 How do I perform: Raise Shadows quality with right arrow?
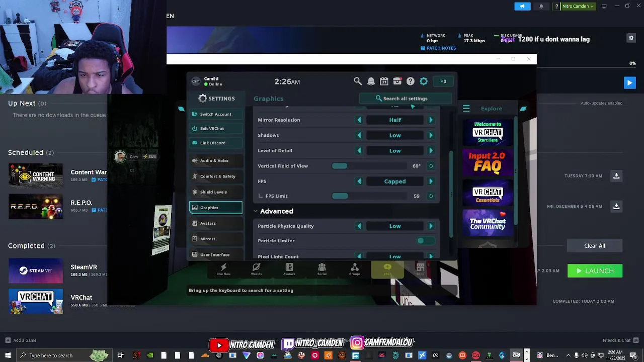[x=431, y=135]
